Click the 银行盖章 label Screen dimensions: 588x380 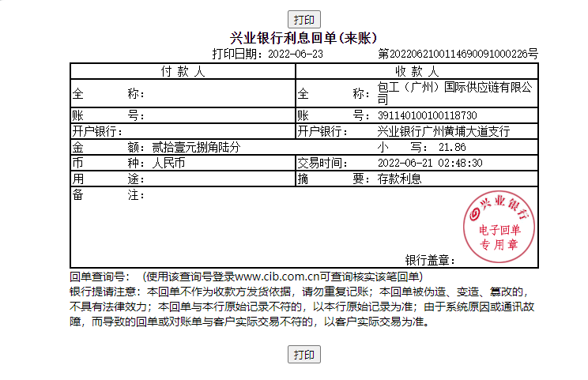(430, 260)
